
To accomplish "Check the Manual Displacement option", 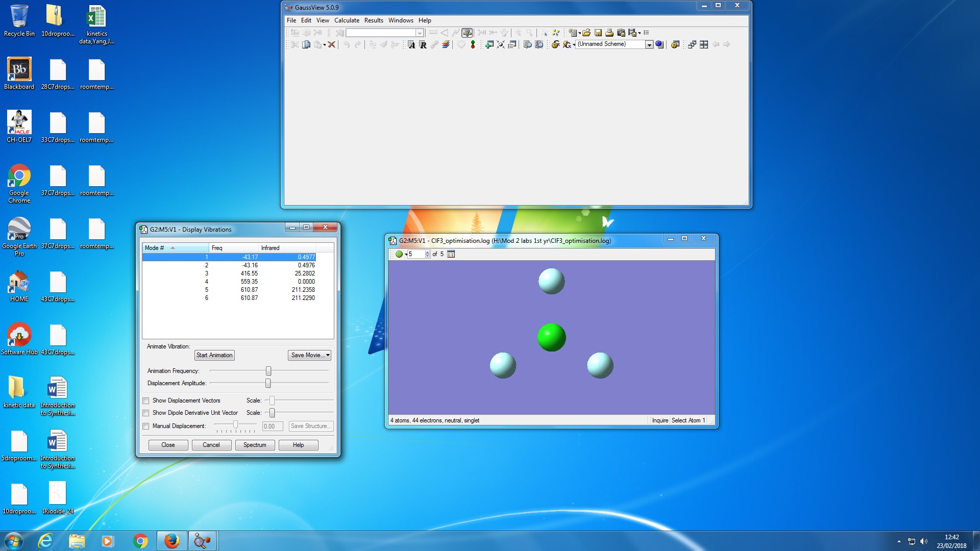I will [146, 426].
